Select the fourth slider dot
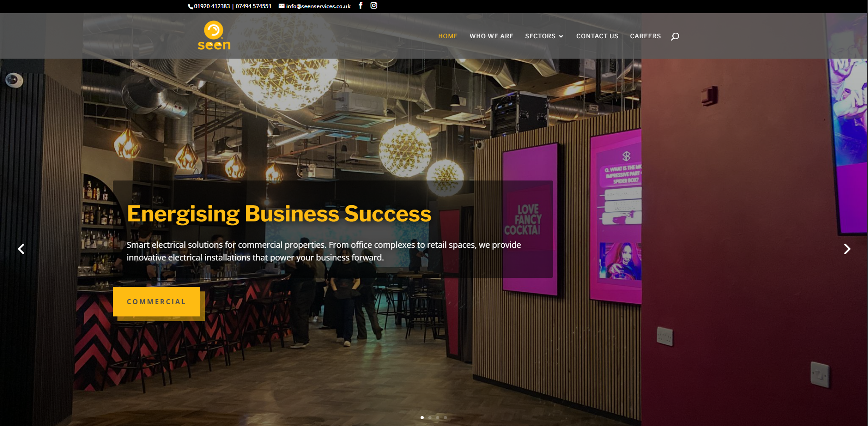This screenshot has height=426, width=868. tap(445, 417)
